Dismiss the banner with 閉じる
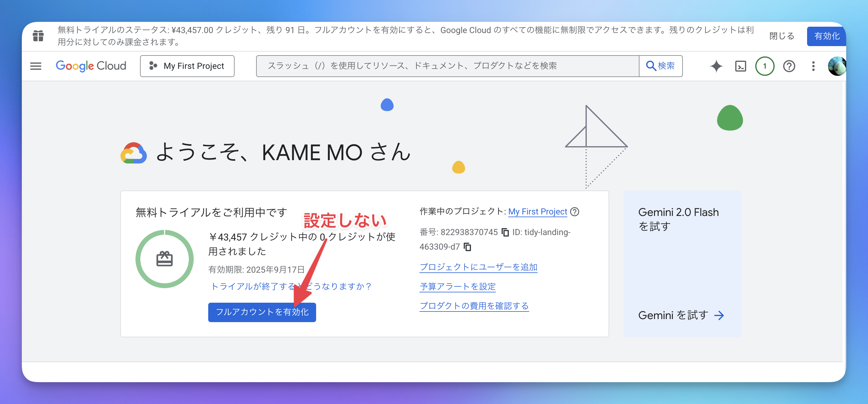Viewport: 868px width, 404px height. (x=781, y=36)
